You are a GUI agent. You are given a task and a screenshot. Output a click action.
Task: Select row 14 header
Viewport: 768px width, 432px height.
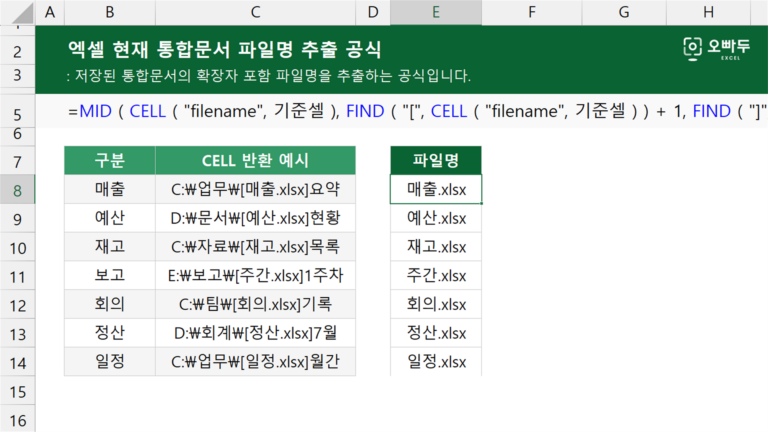tap(18, 362)
